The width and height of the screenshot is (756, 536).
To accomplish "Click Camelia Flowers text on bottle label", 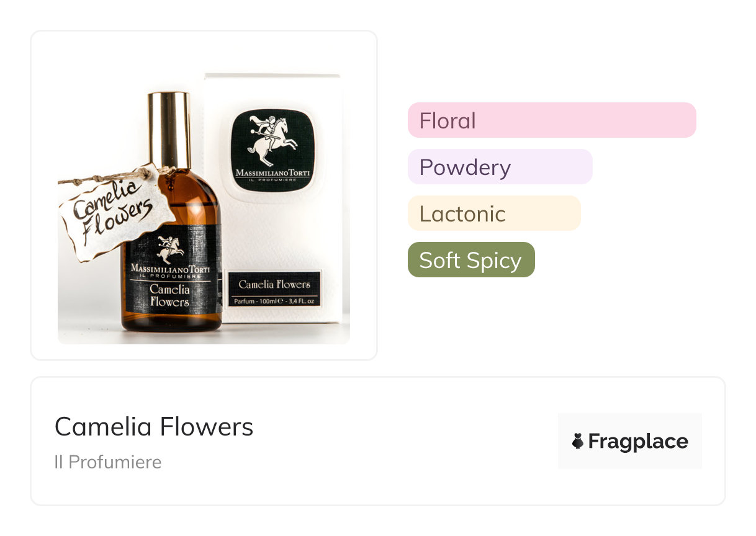I will [169, 296].
